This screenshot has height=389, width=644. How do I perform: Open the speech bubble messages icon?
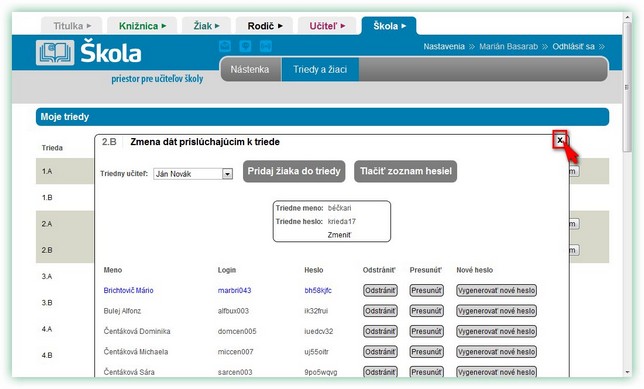pos(245,46)
